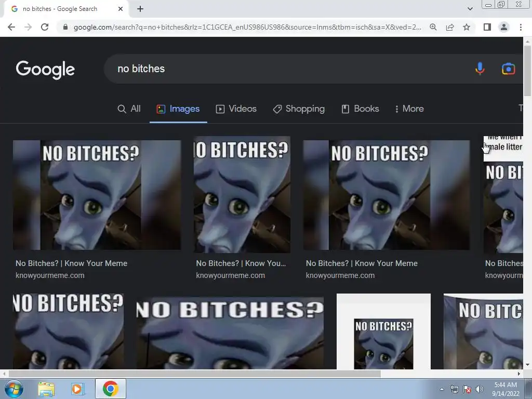Open the browser side panel
The width and height of the screenshot is (532, 399).
pos(487,27)
